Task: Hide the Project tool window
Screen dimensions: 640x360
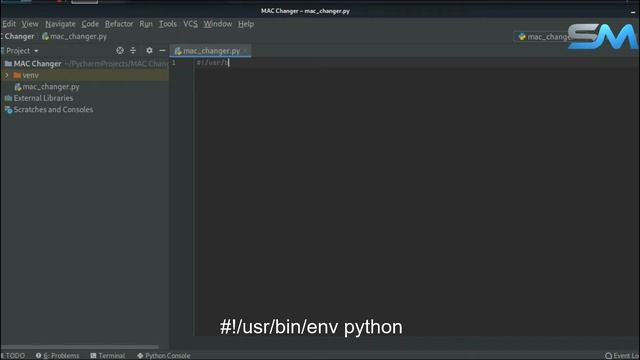Action: click(162, 50)
